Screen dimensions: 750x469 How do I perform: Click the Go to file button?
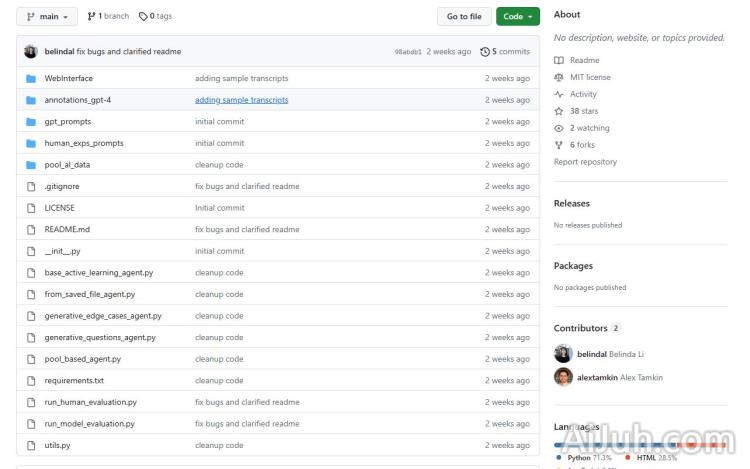[x=463, y=16]
